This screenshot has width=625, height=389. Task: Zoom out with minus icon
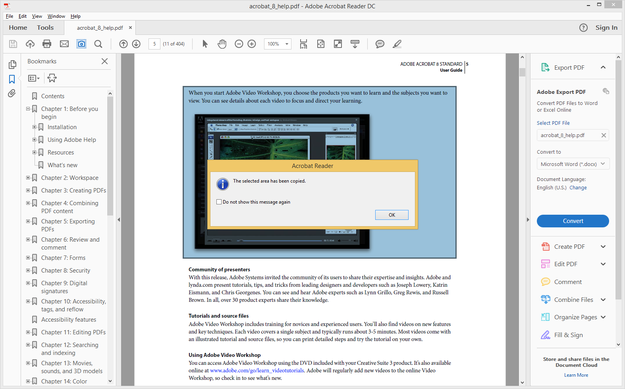[239, 44]
